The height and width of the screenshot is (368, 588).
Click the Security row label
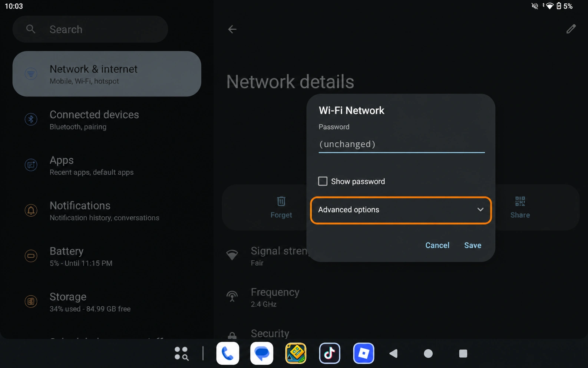[270, 333]
